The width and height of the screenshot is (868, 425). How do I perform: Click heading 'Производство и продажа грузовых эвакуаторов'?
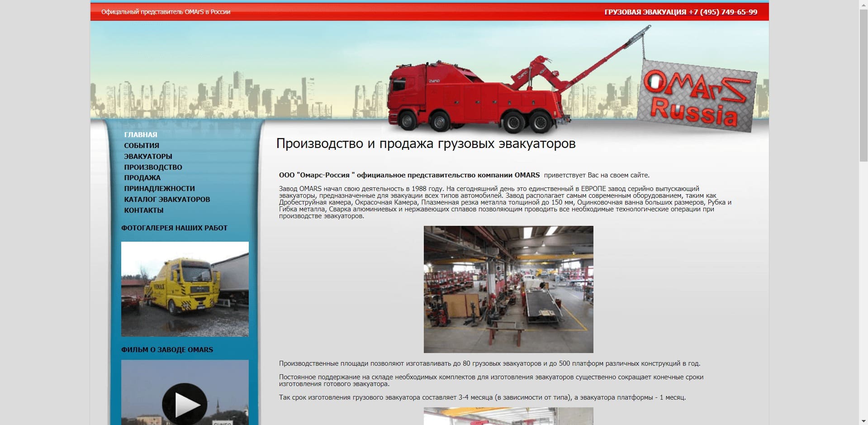426,144
